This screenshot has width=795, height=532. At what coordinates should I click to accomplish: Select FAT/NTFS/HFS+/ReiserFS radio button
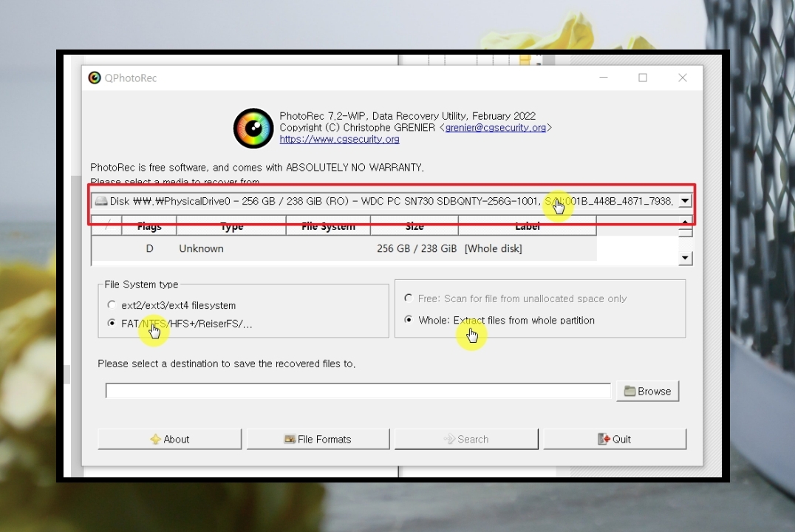tap(112, 323)
